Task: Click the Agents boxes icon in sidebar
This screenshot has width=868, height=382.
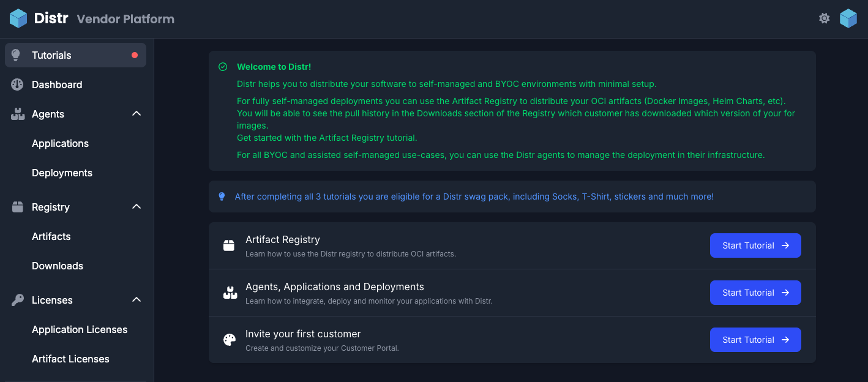Action: (18, 114)
